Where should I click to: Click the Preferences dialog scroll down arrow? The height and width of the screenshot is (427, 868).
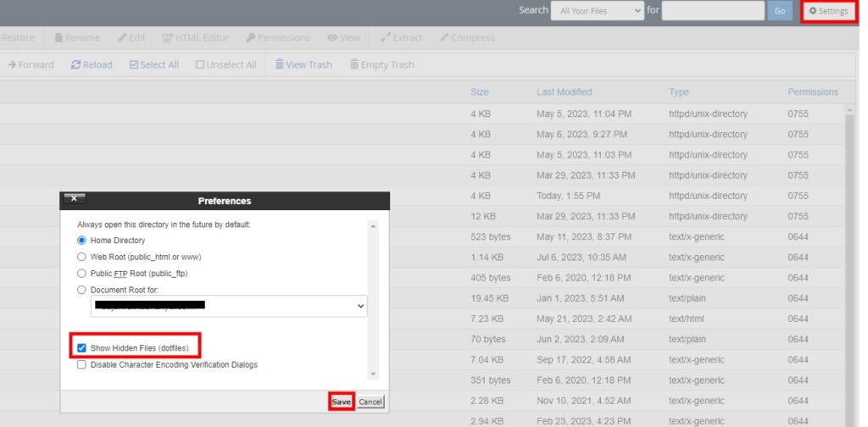pyautogui.click(x=373, y=374)
